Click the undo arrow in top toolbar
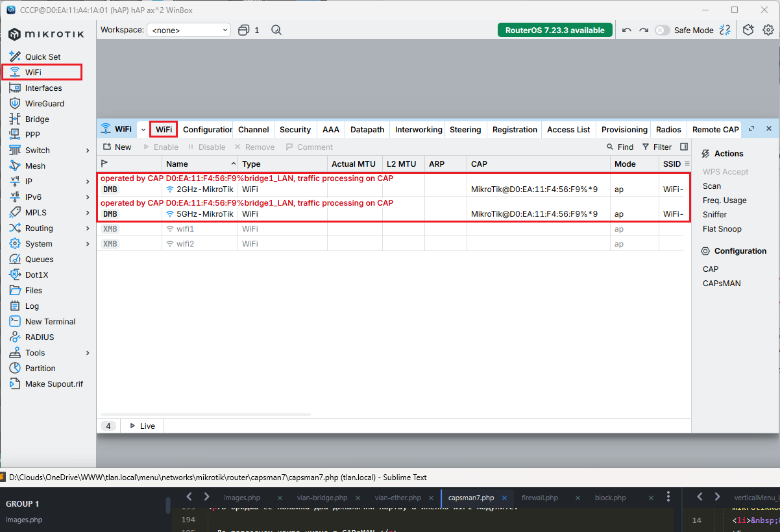This screenshot has height=532, width=780. (626, 30)
